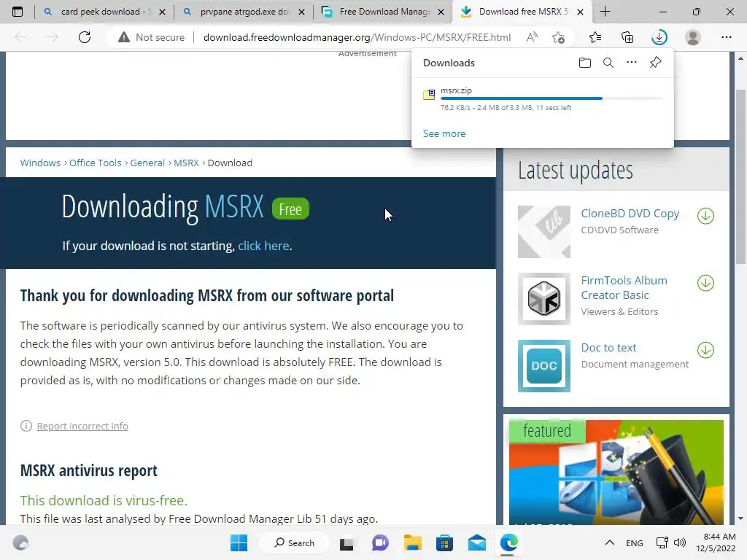The height and width of the screenshot is (560, 747).
Task: Open the Windows breadcrumb link
Action: click(x=40, y=163)
